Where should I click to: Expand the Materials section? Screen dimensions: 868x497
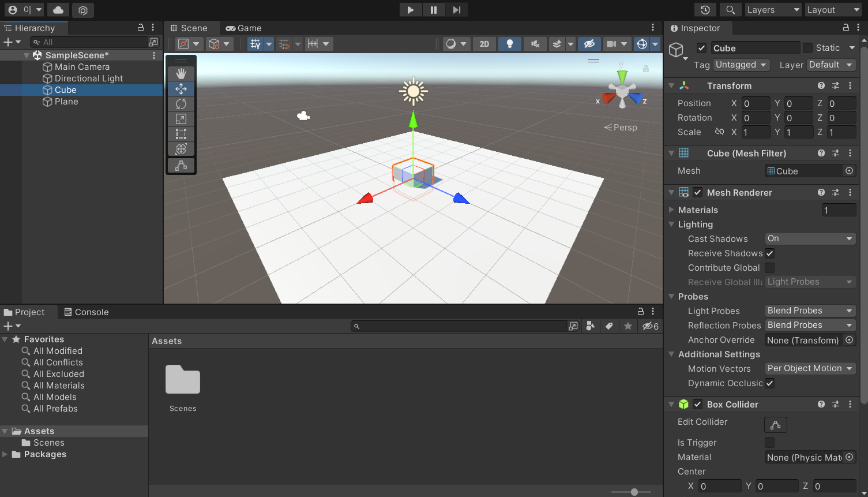(x=671, y=210)
